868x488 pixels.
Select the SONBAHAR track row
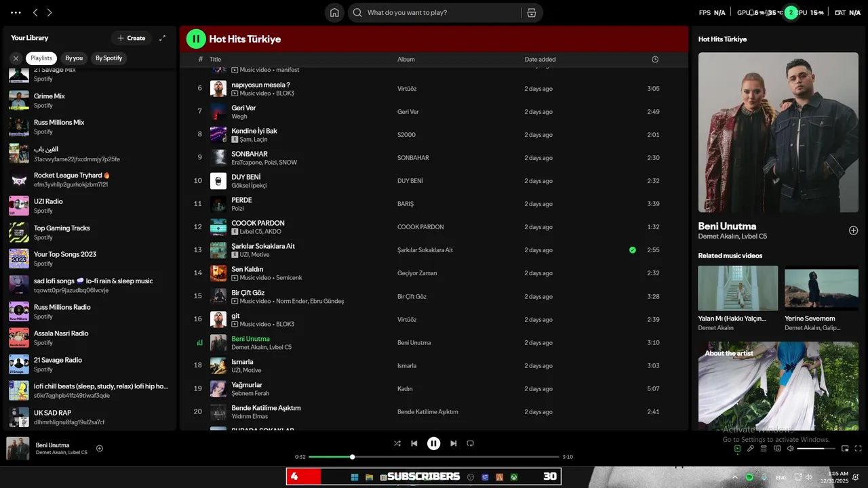click(434, 158)
